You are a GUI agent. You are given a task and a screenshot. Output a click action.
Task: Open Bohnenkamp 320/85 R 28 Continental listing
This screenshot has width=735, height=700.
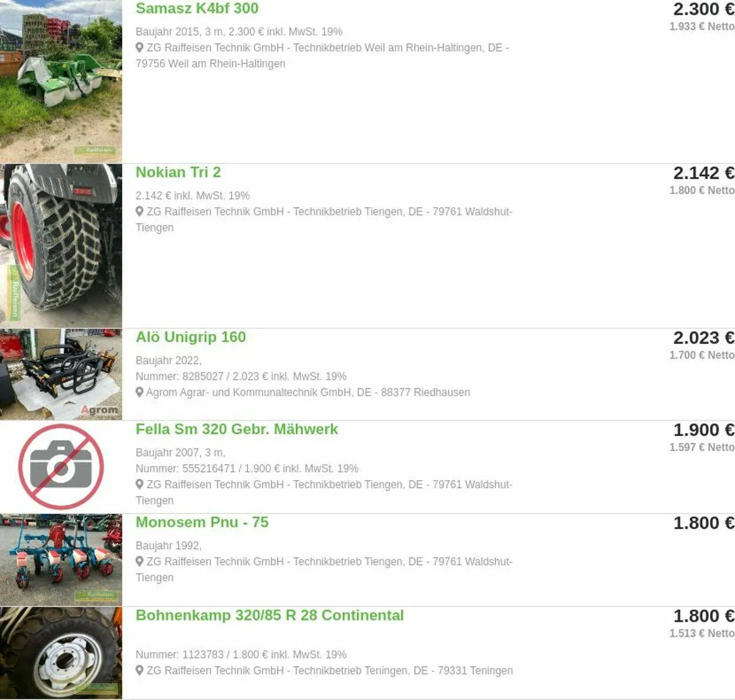tap(270, 615)
